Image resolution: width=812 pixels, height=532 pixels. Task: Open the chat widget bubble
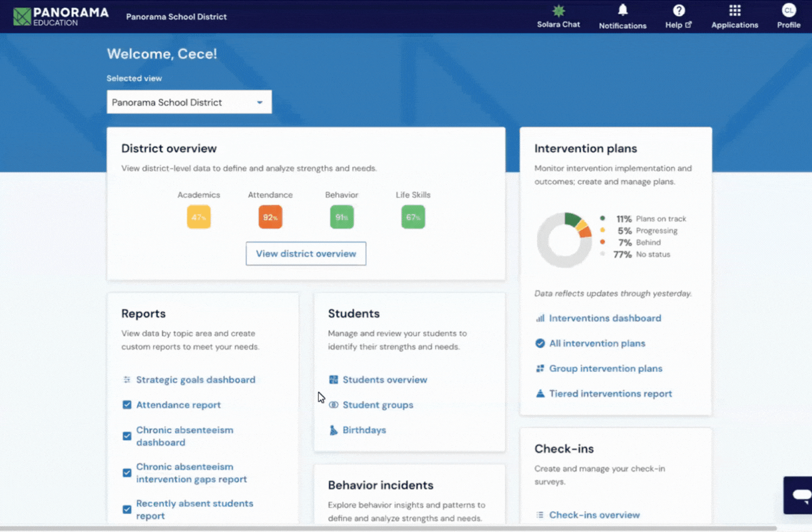tap(798, 495)
